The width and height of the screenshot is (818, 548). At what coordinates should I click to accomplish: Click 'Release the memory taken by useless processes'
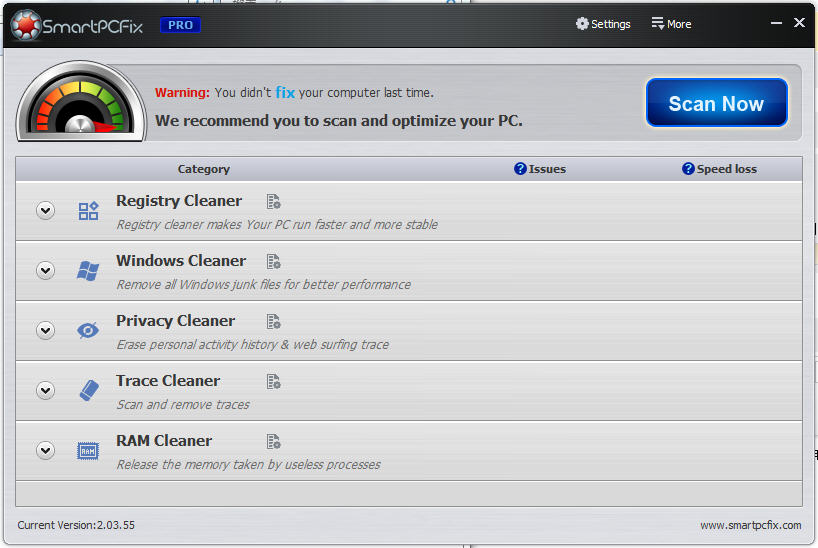pos(249,464)
